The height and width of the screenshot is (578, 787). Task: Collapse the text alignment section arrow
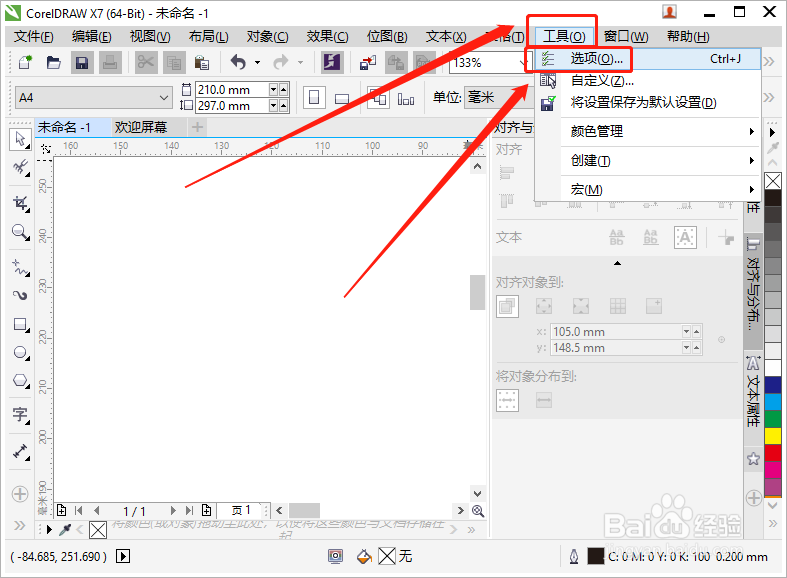[x=617, y=263]
